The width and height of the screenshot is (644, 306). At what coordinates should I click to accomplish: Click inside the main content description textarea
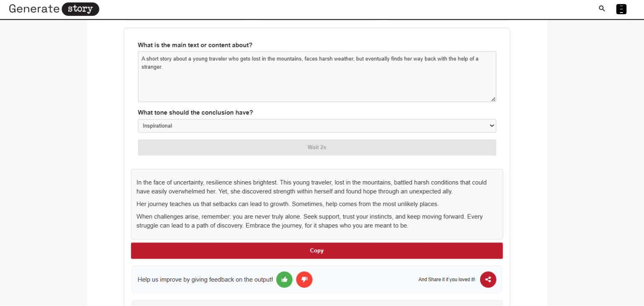[x=317, y=77]
